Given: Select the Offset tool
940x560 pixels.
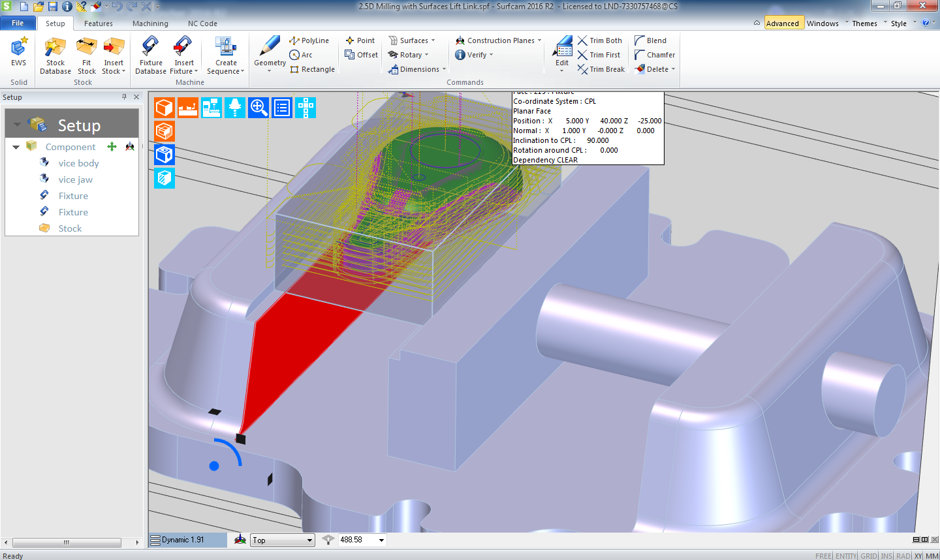Looking at the screenshot, I should pyautogui.click(x=362, y=55).
